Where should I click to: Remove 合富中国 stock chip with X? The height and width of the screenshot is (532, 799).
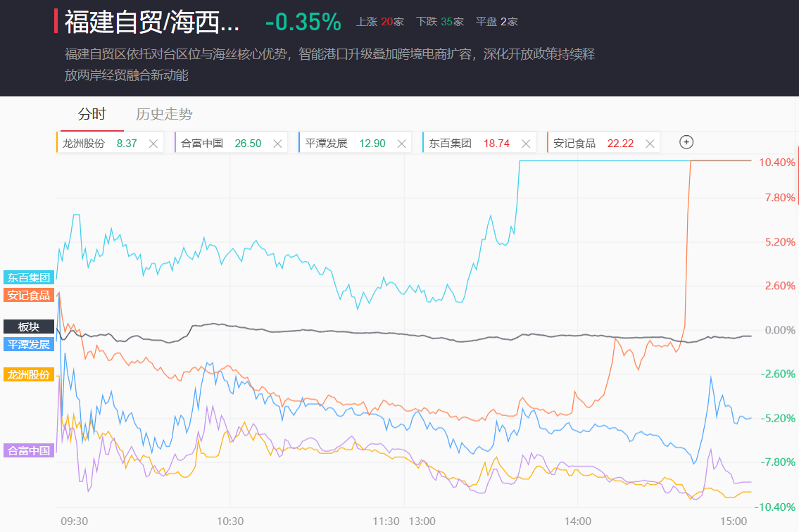pyautogui.click(x=277, y=144)
